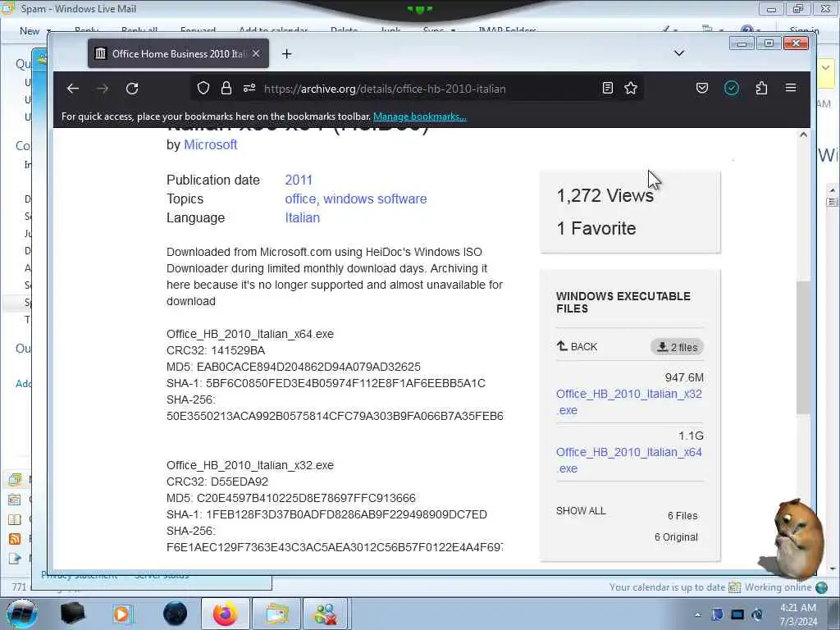Open the office topic link
The width and height of the screenshot is (840, 630).
300,199
